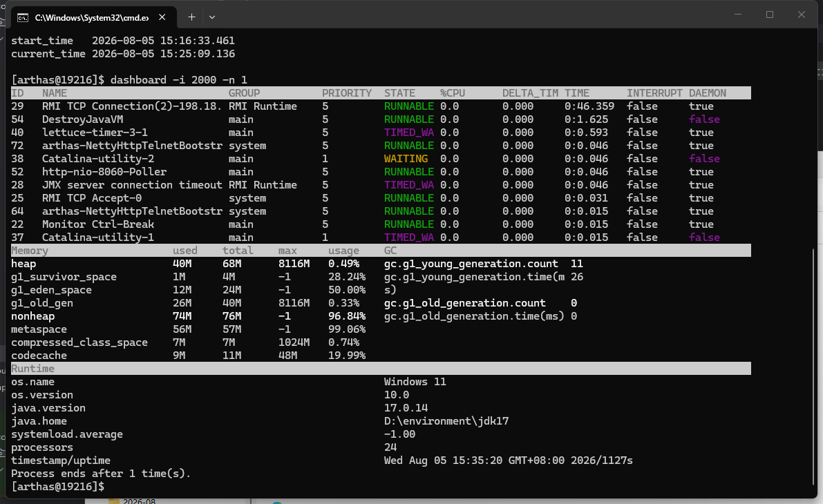Click the 96.84% nonheap usage value

point(347,316)
